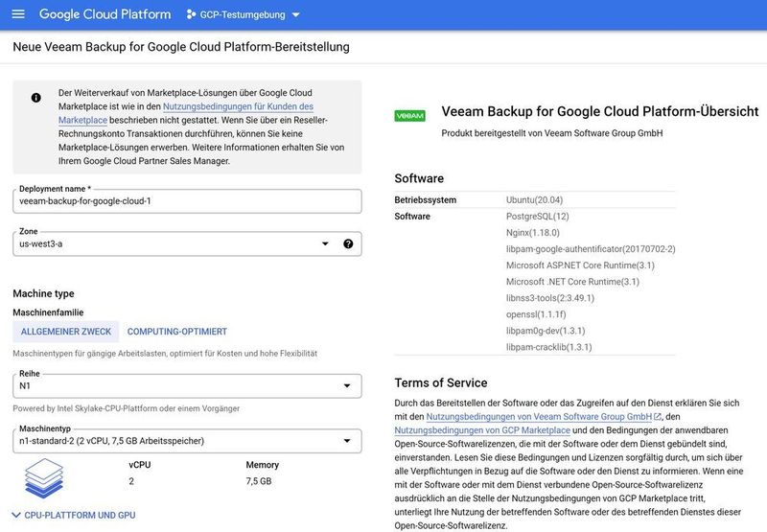Click Produkt bereitgestellt von Veeam Software Group GmbH
The width and height of the screenshot is (767, 532).
(552, 133)
